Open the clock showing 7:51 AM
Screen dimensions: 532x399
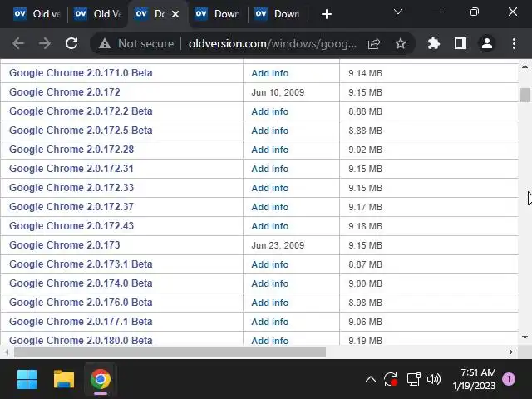pos(475,379)
